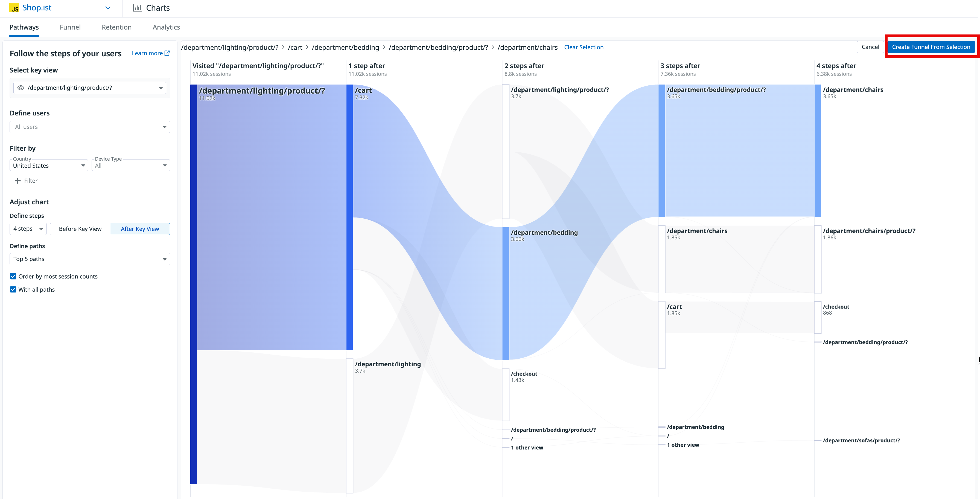Switch to the Retention tab
Screen dimensions: 980x499
click(x=116, y=27)
